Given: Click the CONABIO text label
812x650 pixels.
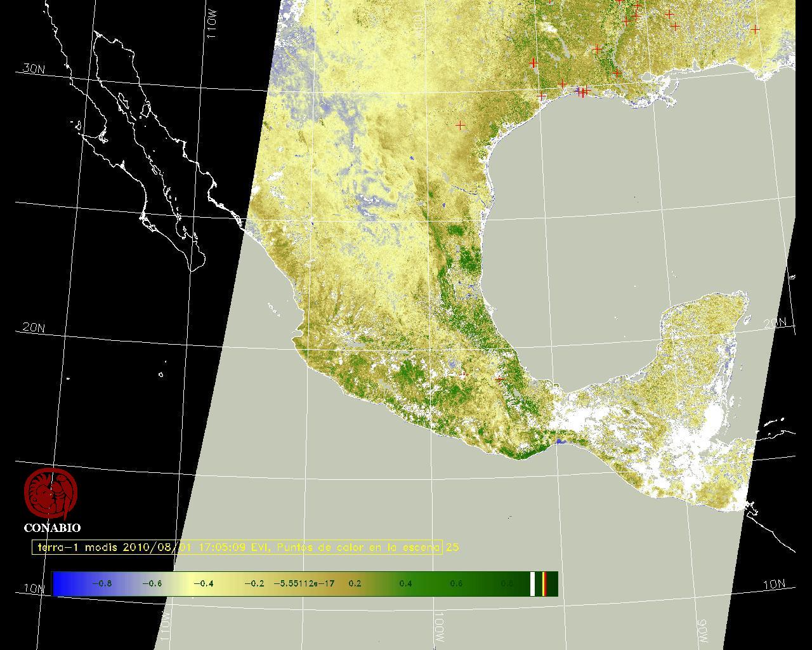Looking at the screenshot, I should pyautogui.click(x=52, y=527).
